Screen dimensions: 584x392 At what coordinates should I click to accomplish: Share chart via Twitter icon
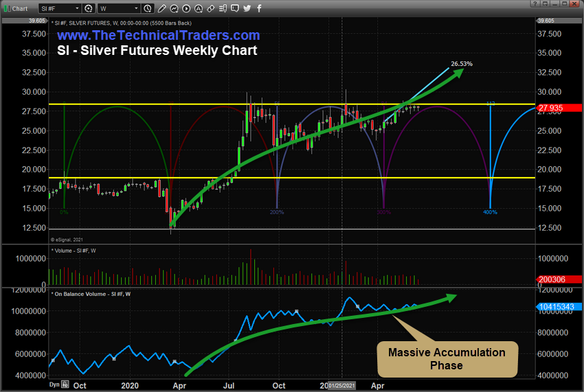247,8
